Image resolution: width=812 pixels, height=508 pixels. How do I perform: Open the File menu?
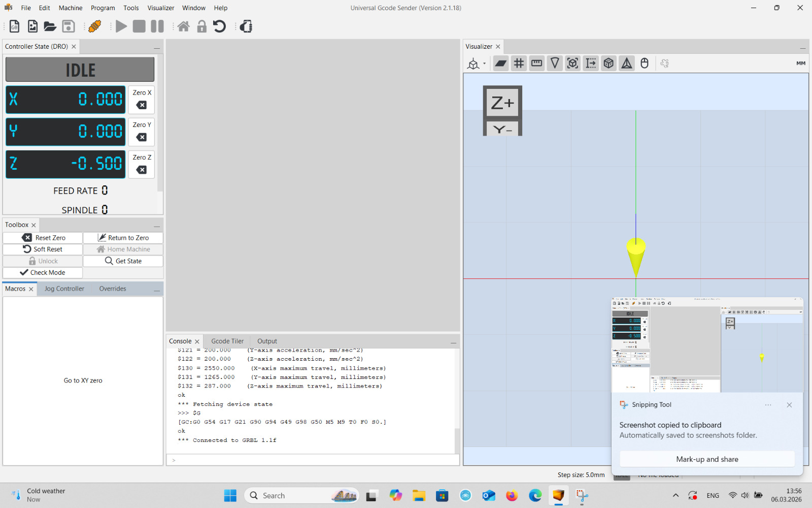point(26,8)
